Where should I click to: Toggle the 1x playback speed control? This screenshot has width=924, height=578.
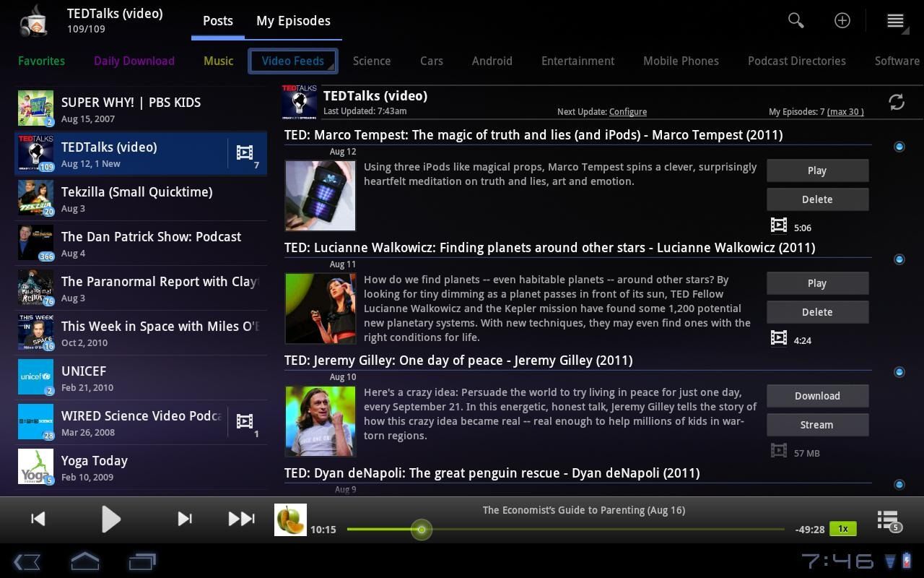pyautogui.click(x=842, y=529)
